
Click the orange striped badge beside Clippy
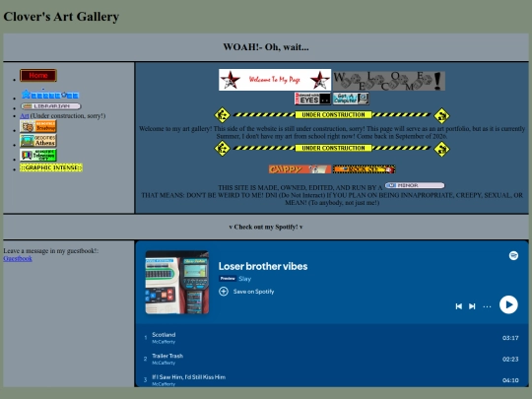pos(365,169)
